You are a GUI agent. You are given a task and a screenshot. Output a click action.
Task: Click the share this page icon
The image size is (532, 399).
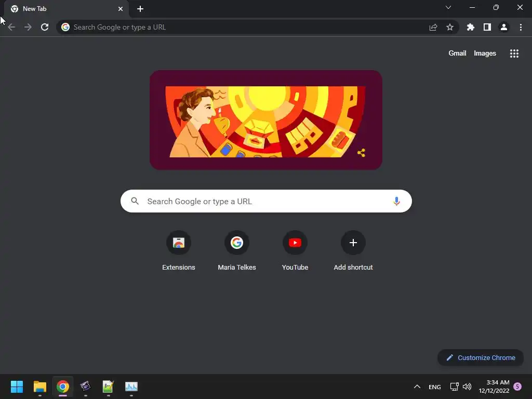click(433, 27)
